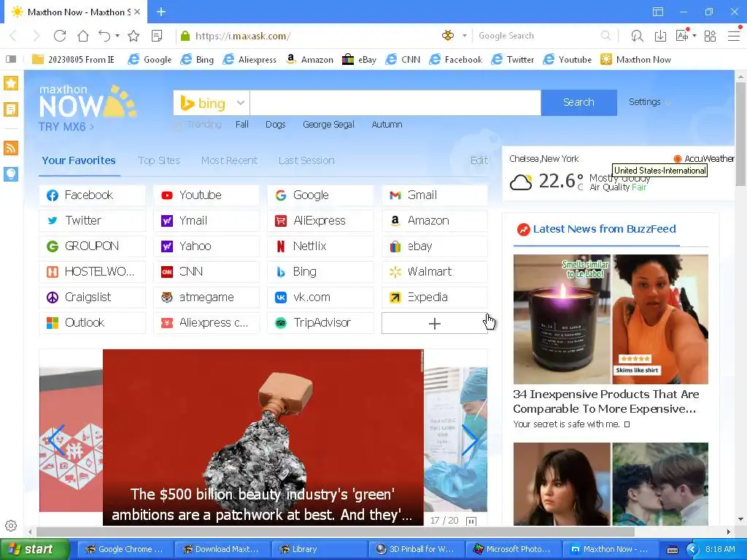The width and height of the screenshot is (747, 560).
Task: Open the Aliexpress bookmark in bookmarks bar
Action: (x=249, y=60)
